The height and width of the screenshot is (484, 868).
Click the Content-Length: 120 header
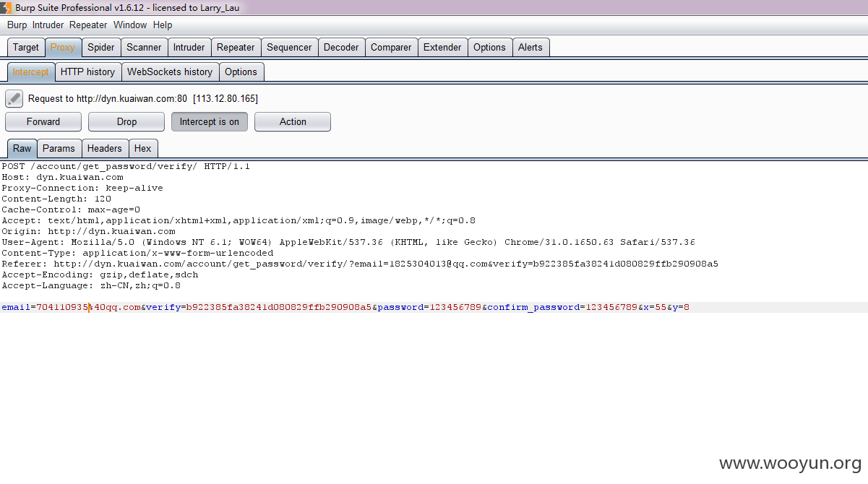pos(56,199)
